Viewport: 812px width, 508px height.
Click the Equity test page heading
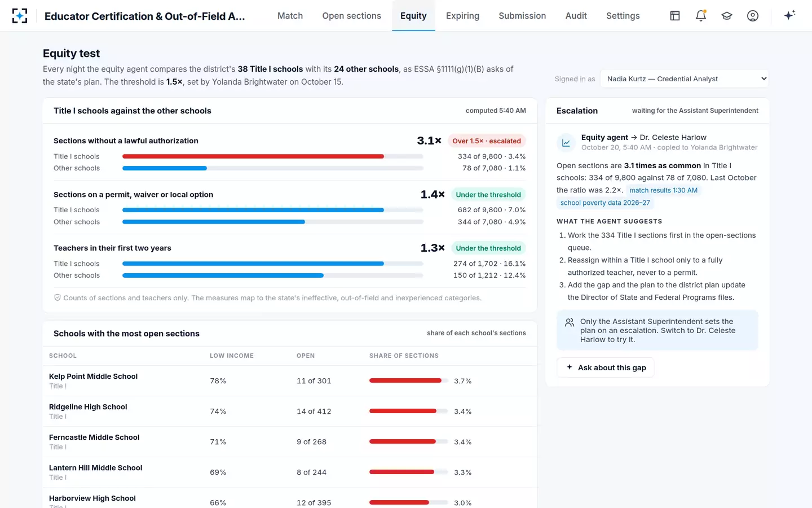click(x=71, y=53)
